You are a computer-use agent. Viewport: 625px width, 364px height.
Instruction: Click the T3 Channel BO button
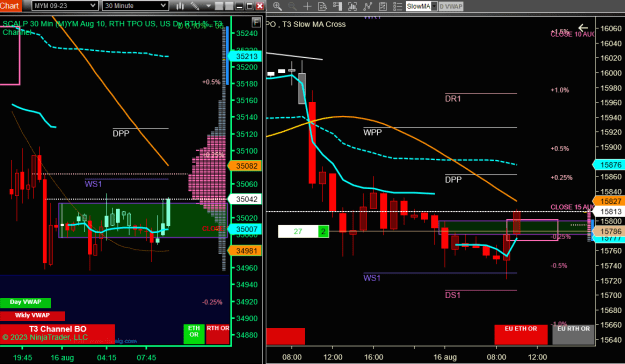(57, 333)
